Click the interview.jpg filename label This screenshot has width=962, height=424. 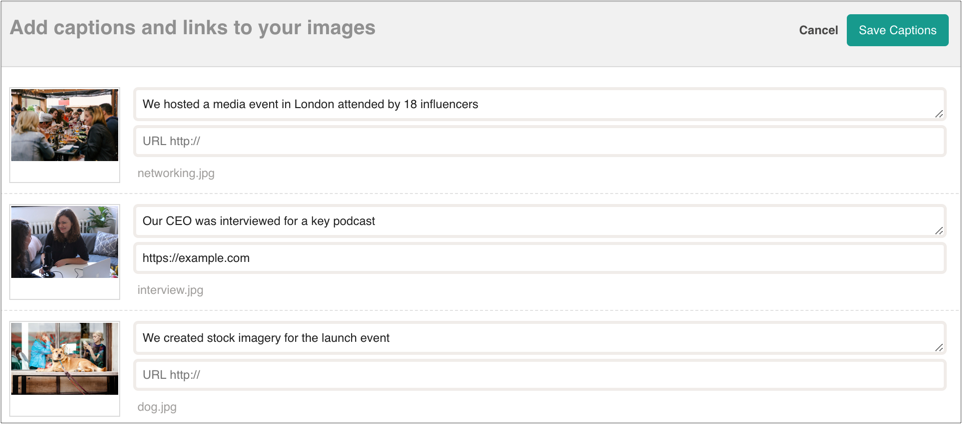[x=170, y=290]
